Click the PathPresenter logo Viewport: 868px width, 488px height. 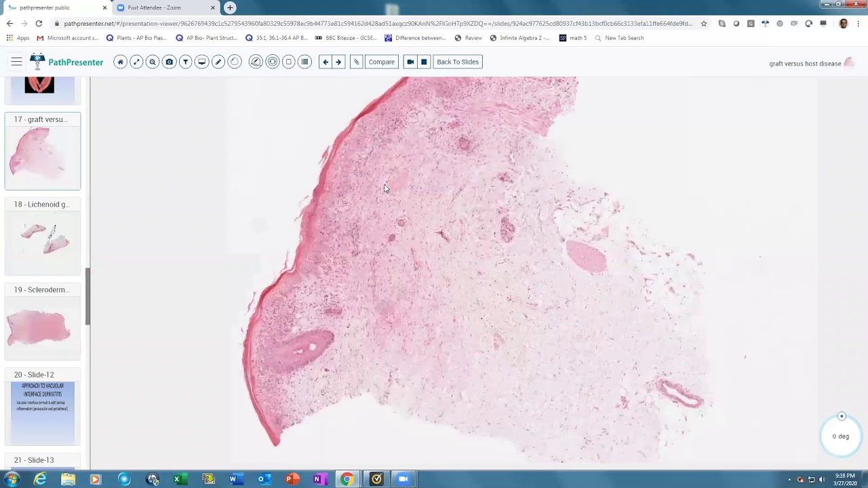(66, 62)
